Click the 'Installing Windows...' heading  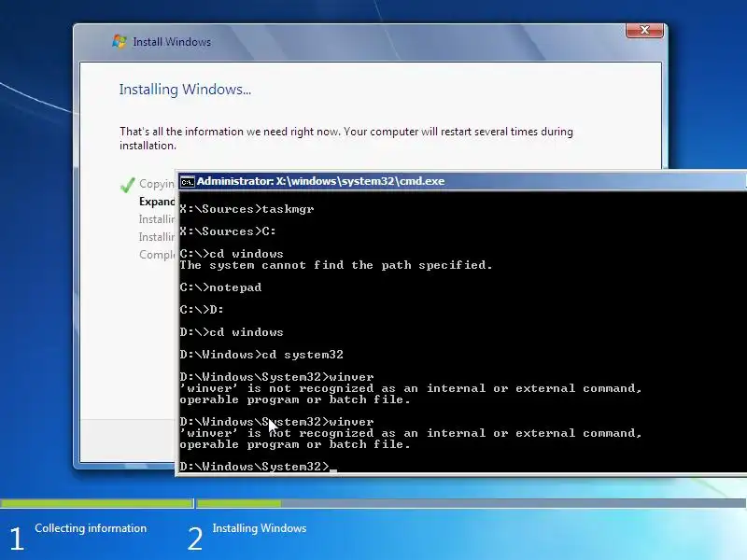coord(185,90)
